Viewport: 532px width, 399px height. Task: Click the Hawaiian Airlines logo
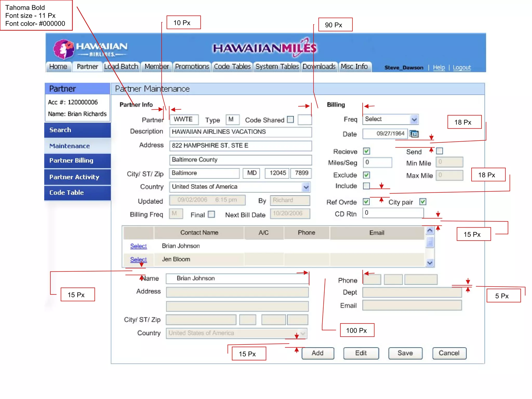pos(90,49)
